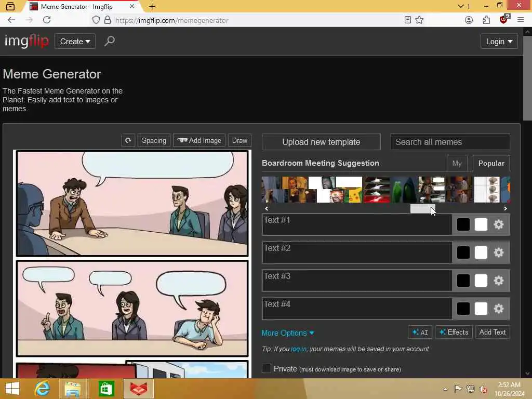Screen dimensions: 532x399
Task: Click Upload new template button
Action: 321,142
